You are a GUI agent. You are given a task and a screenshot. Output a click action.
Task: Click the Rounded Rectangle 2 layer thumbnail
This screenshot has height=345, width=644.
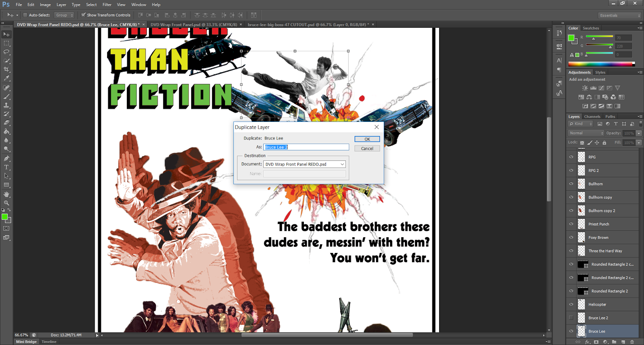click(583, 291)
